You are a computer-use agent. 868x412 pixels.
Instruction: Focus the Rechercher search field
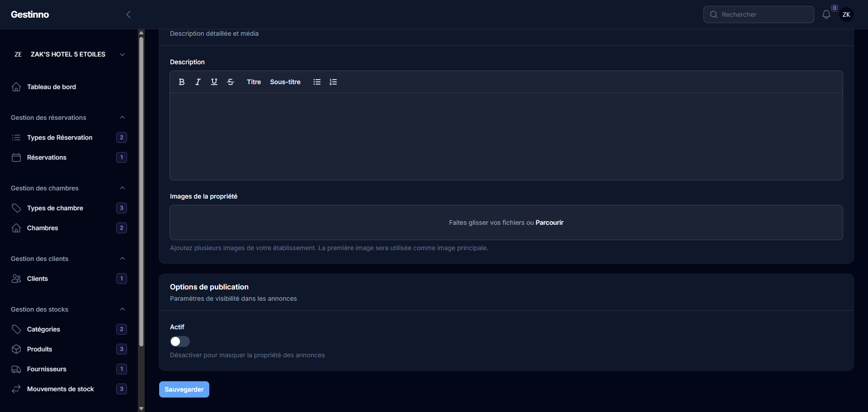pyautogui.click(x=759, y=14)
